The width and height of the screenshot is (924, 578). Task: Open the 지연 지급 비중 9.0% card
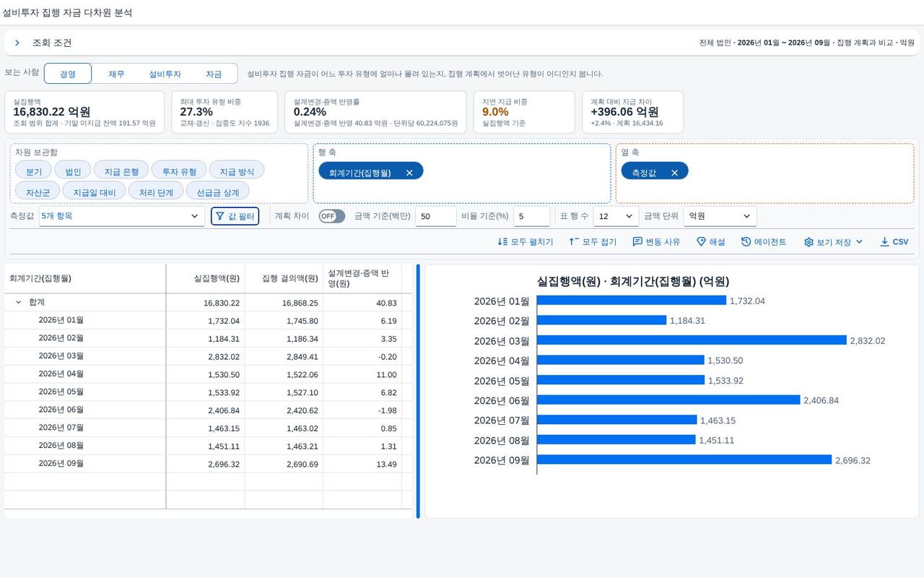524,112
